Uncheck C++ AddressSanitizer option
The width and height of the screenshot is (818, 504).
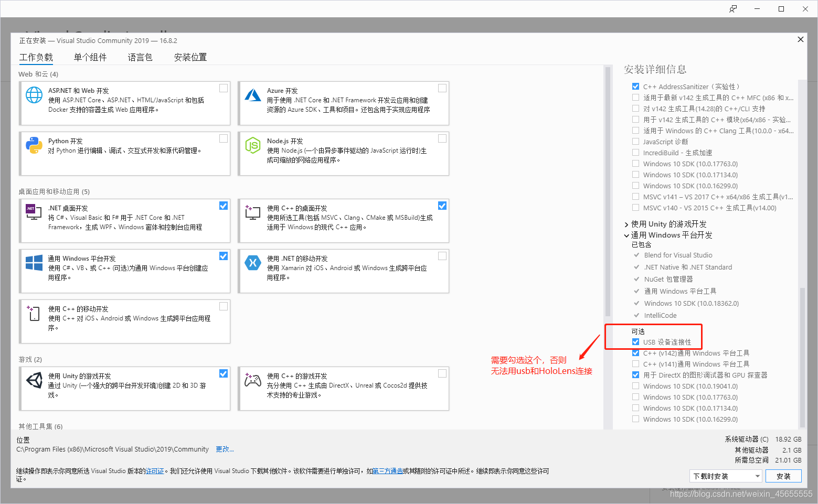click(x=635, y=87)
